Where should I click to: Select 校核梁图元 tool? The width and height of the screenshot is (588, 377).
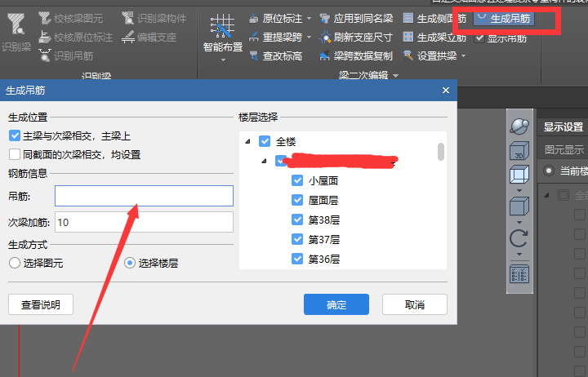pos(71,18)
